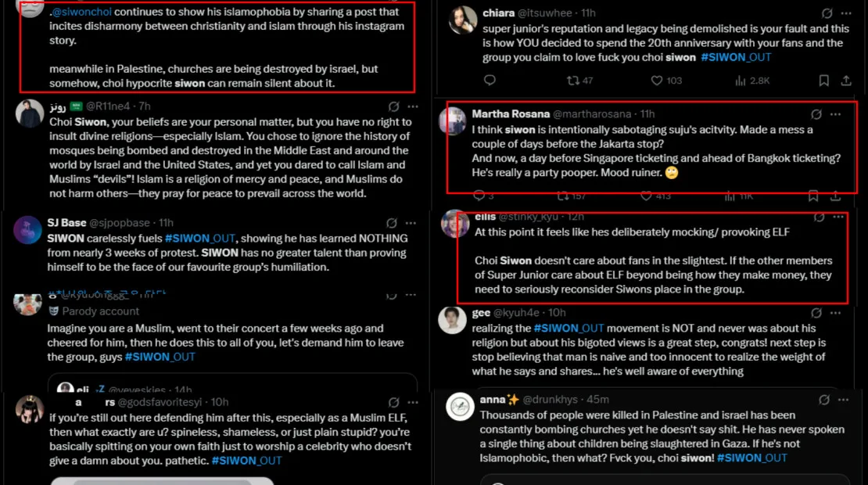Like chiara's tweet with 103 likes

(x=657, y=81)
